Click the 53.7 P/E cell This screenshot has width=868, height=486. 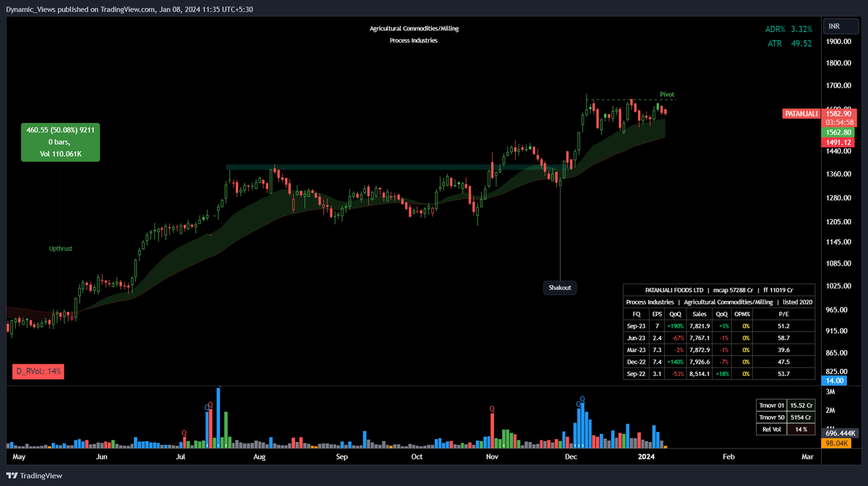(784, 374)
